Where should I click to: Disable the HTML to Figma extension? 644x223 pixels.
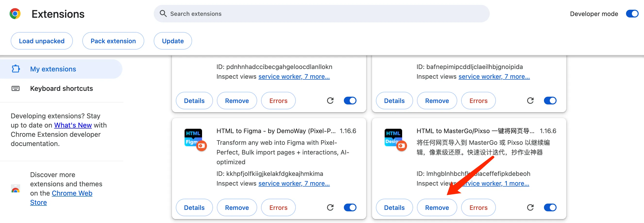click(350, 207)
